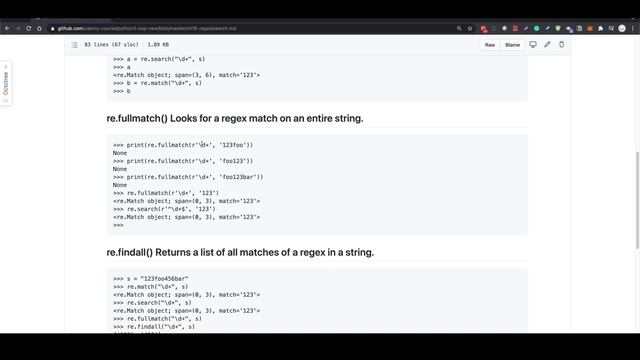
Task: Open the red square extension icon
Action: (515, 29)
